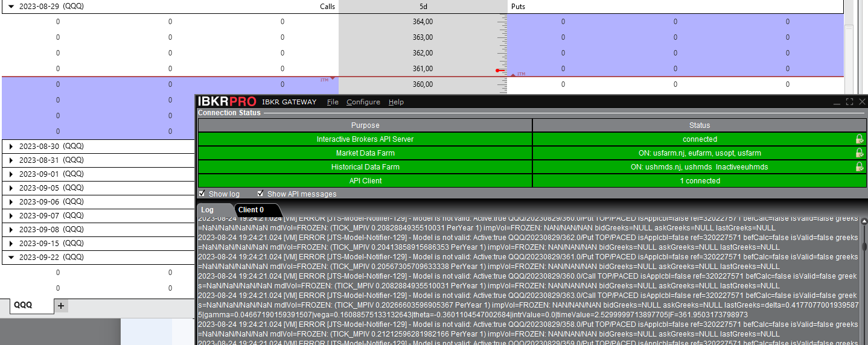The width and height of the screenshot is (868, 345).
Task: Toggle the Show API messages checkbox
Action: point(260,194)
